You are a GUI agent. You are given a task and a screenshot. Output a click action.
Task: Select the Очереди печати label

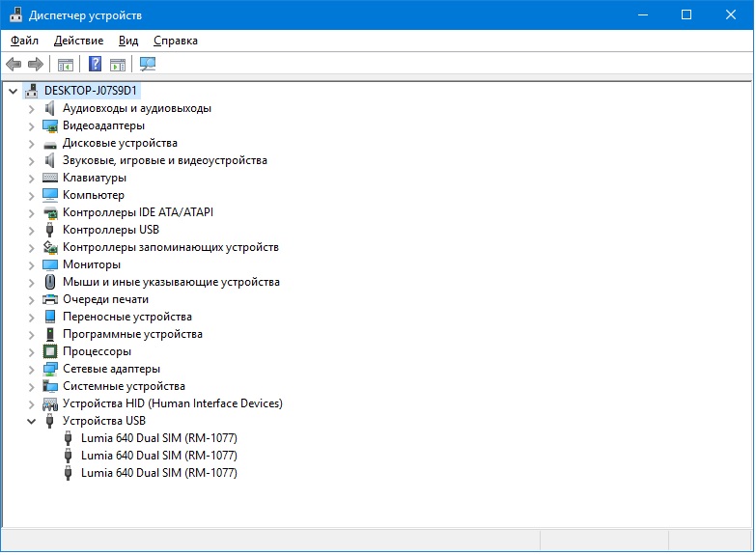(x=105, y=299)
